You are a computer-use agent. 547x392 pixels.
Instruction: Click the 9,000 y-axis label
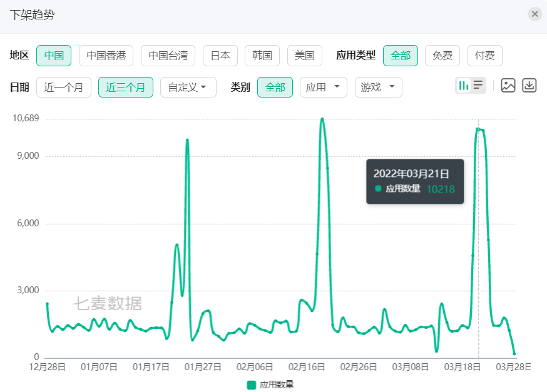pyautogui.click(x=28, y=156)
